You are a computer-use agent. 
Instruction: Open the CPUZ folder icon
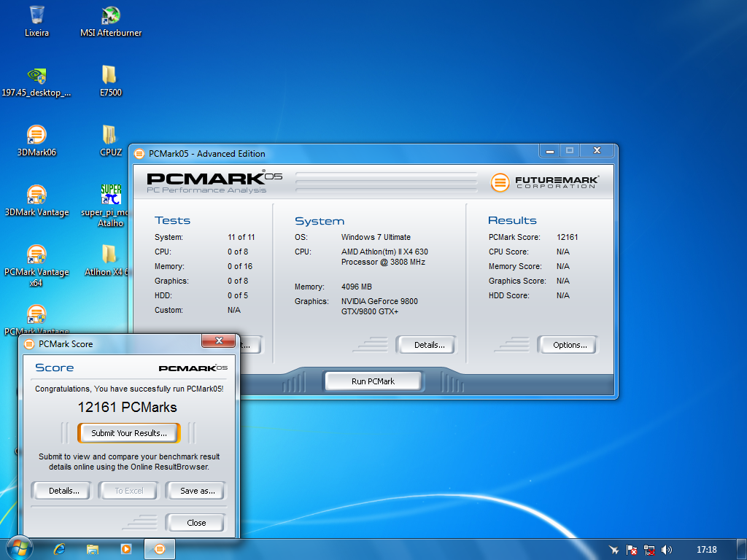[x=111, y=141]
